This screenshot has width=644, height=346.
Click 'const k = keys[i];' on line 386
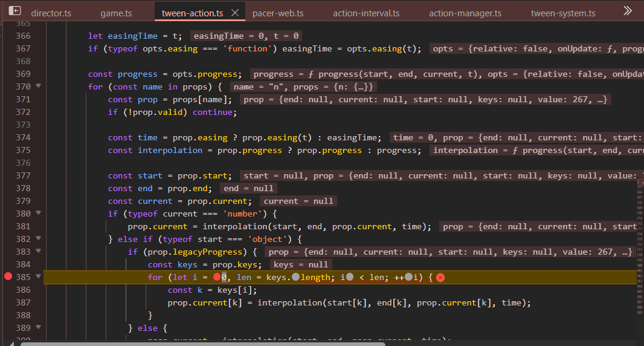tap(212, 290)
